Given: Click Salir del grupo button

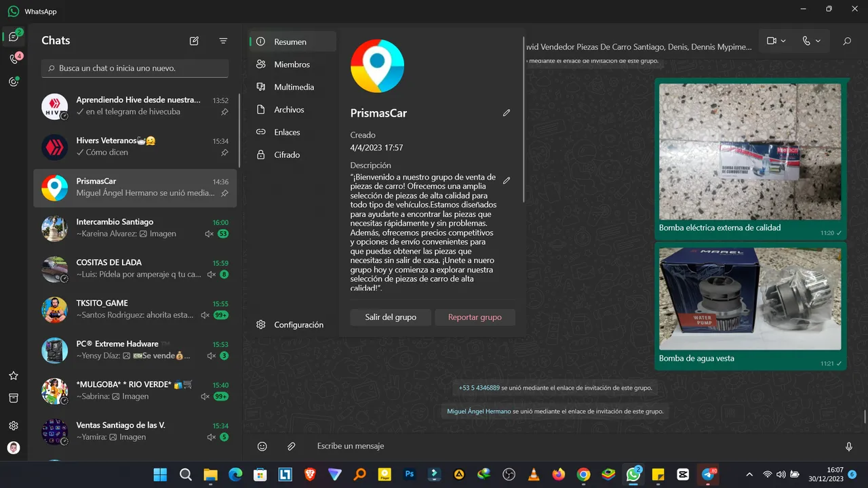Looking at the screenshot, I should [391, 317].
